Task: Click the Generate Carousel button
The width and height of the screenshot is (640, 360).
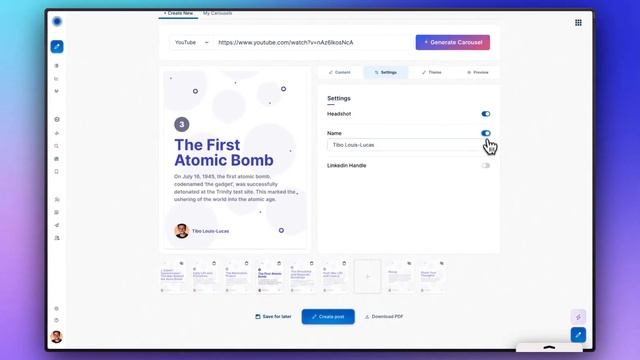Action: 453,42
